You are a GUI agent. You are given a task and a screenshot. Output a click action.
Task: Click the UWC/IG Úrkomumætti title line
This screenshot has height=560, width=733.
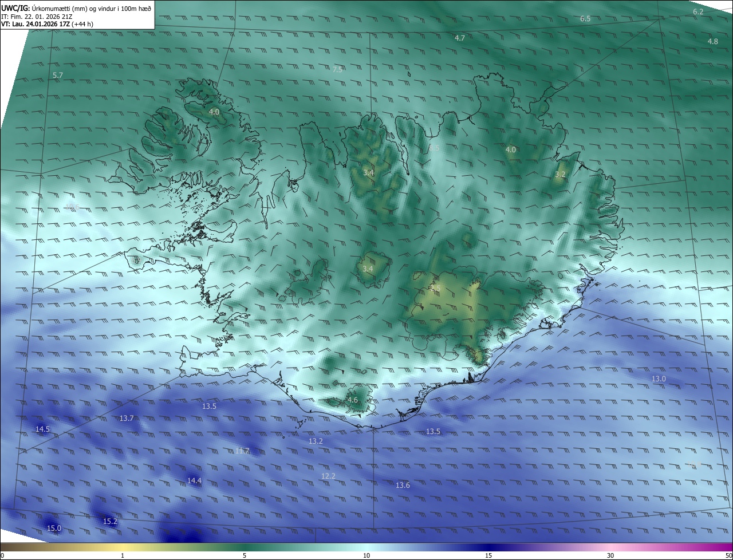tap(76, 8)
